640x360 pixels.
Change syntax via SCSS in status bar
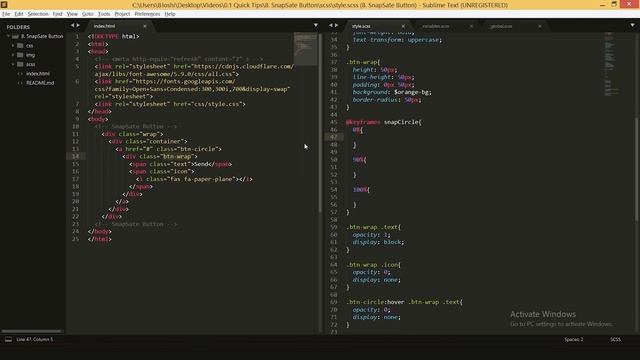pyautogui.click(x=615, y=340)
